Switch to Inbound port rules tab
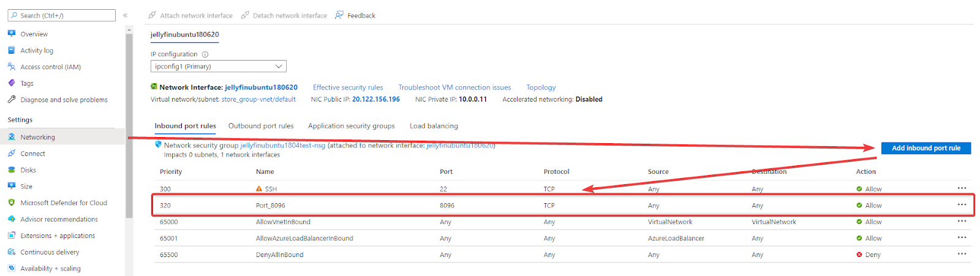Viewport: 980px width, 276px height. pyautogui.click(x=185, y=126)
